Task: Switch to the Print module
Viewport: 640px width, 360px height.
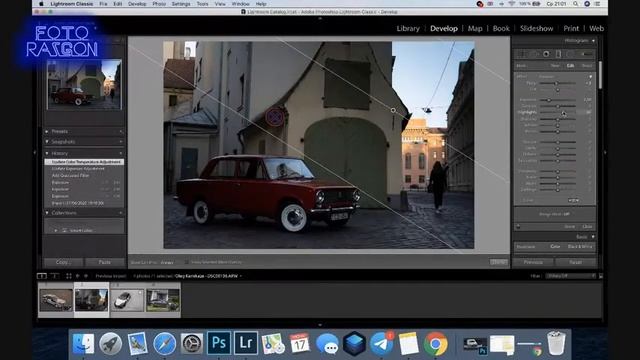Action: click(571, 29)
